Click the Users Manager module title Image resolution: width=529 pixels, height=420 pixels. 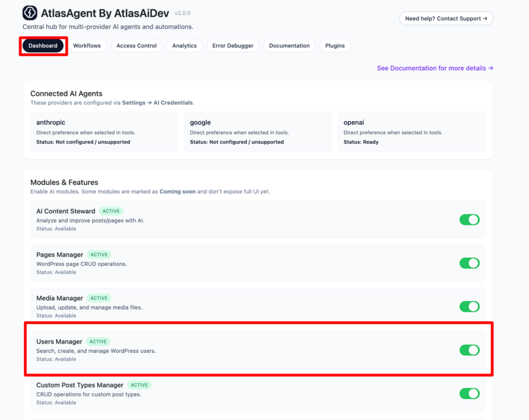pyautogui.click(x=59, y=342)
